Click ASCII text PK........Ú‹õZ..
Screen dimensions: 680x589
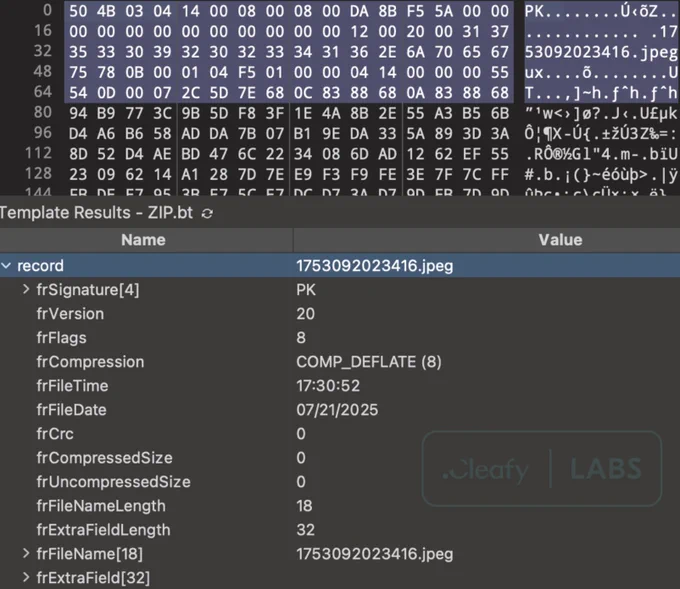tap(601, 11)
